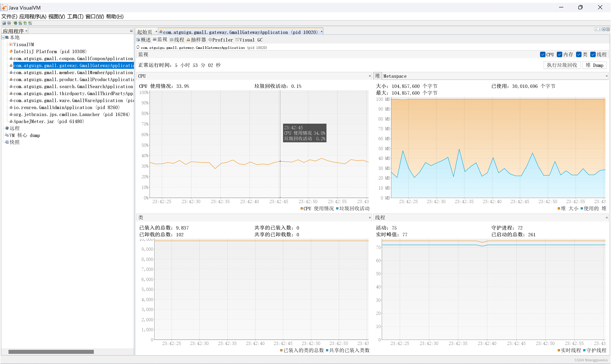
Task: Open the document list dropdown arrow
Action: click(604, 29)
